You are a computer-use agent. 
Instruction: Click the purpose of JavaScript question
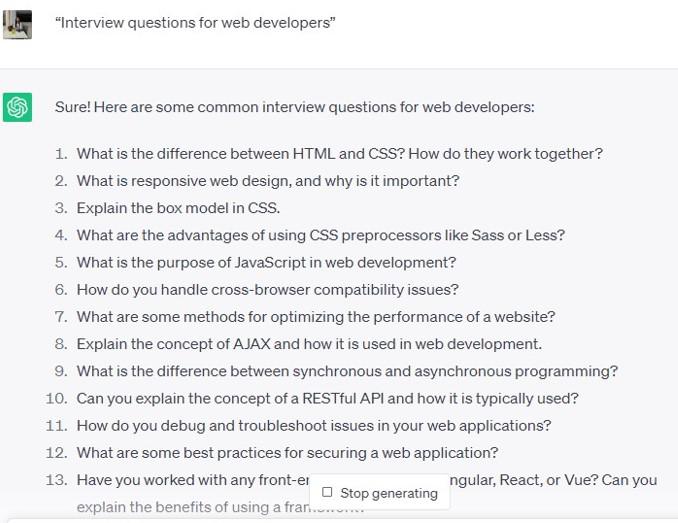[x=266, y=262]
